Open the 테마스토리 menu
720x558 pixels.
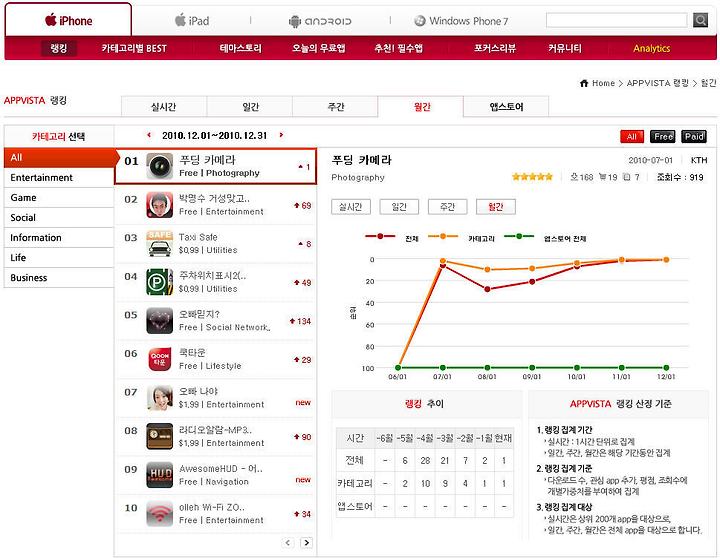[241, 48]
